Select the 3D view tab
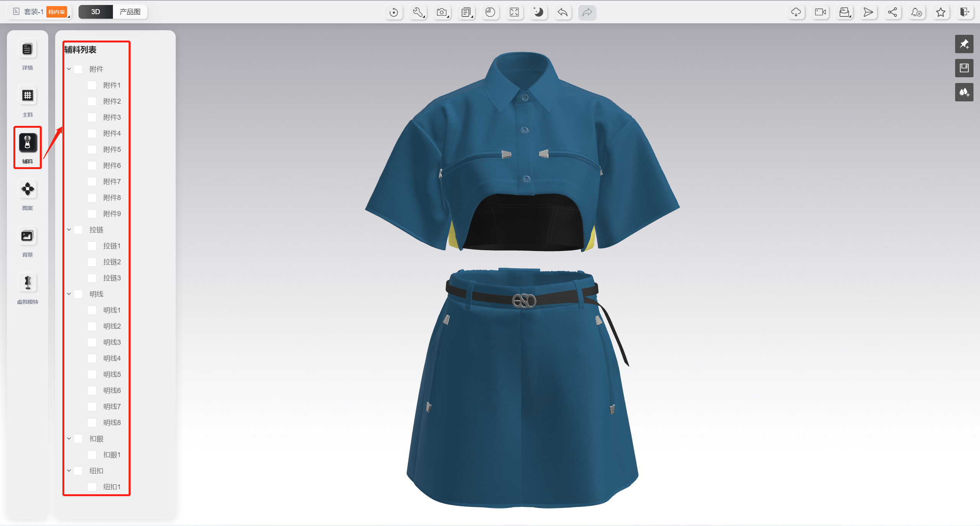The height and width of the screenshot is (526, 980). 95,12
